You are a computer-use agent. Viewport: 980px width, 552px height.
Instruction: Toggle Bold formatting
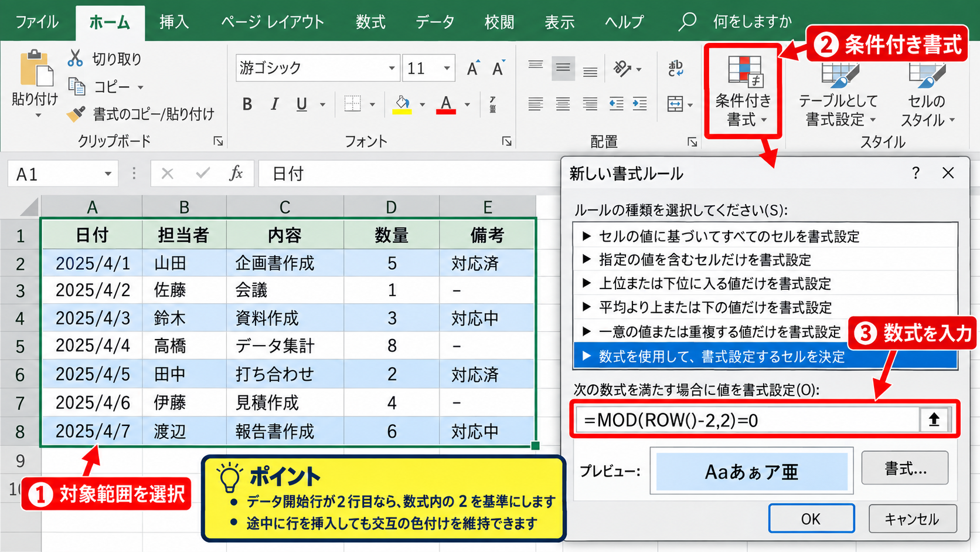tap(247, 104)
